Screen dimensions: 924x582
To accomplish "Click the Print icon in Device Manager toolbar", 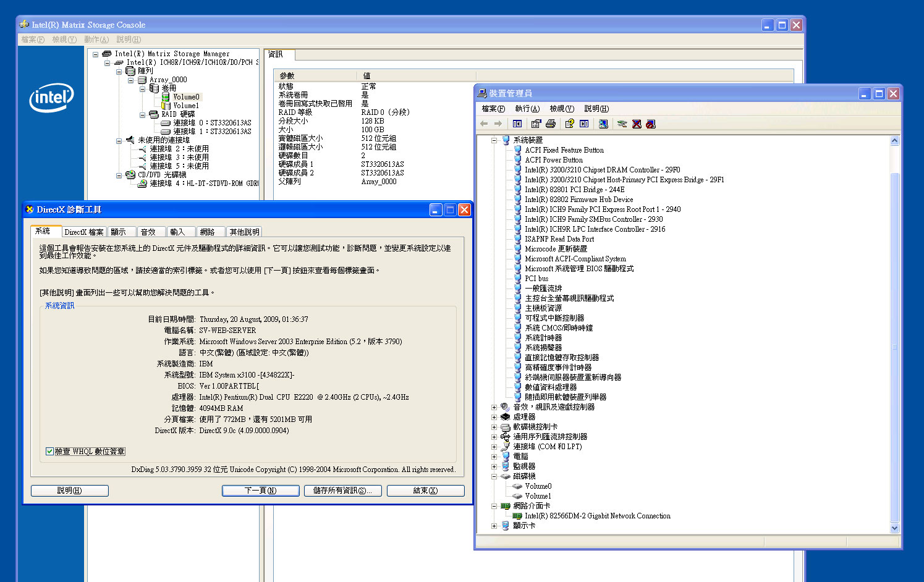I will point(551,124).
